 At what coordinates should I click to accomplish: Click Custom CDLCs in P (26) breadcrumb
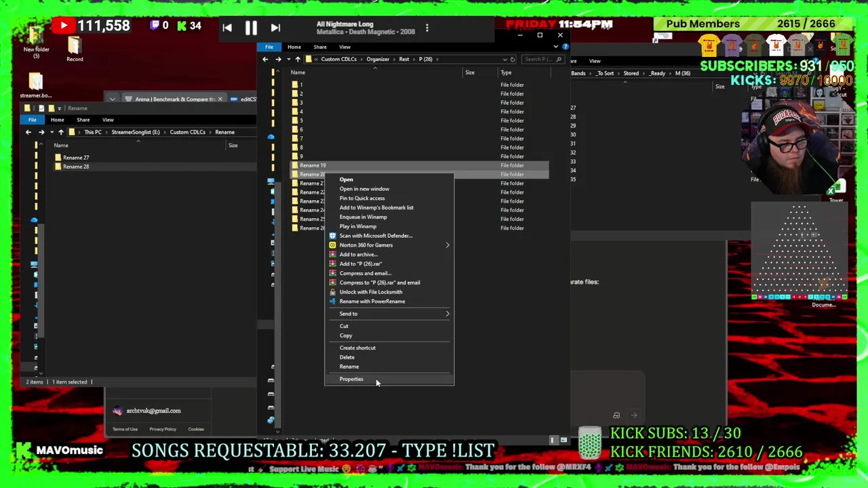point(338,59)
